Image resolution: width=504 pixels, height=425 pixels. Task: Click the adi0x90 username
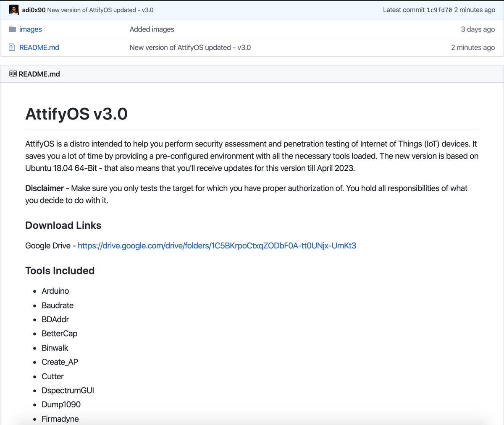click(x=33, y=9)
